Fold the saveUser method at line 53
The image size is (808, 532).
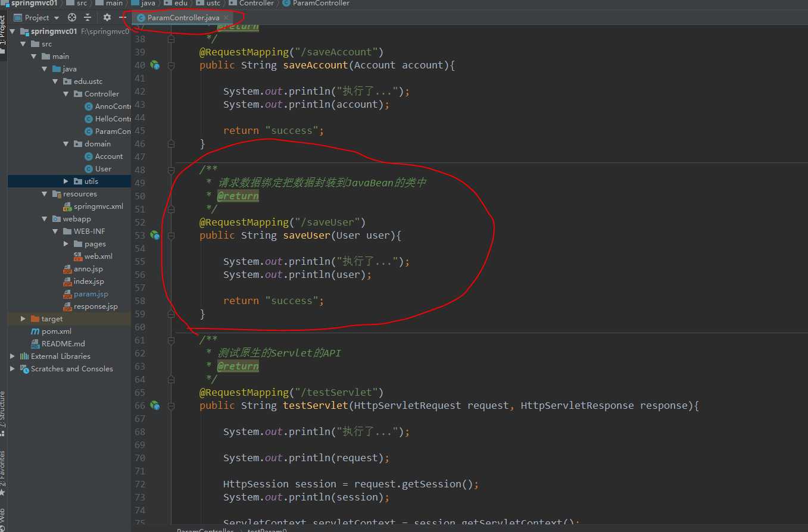(171, 235)
